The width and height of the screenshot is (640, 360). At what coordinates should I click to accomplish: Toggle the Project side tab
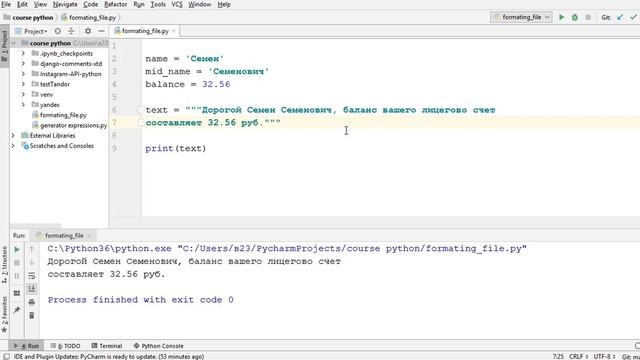[x=4, y=45]
